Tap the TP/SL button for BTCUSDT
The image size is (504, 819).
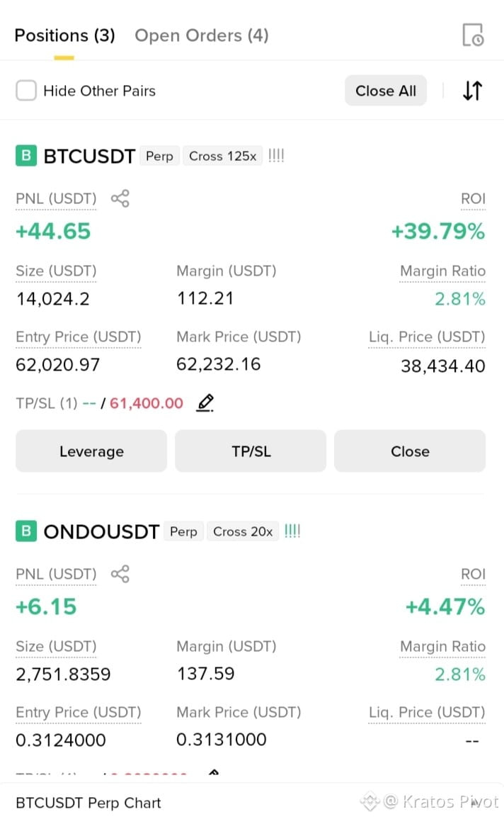pos(251,451)
